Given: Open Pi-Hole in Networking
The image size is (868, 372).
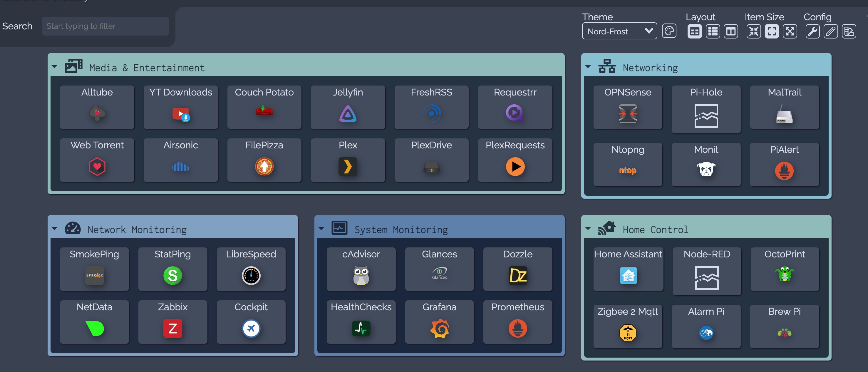Looking at the screenshot, I should click(706, 109).
